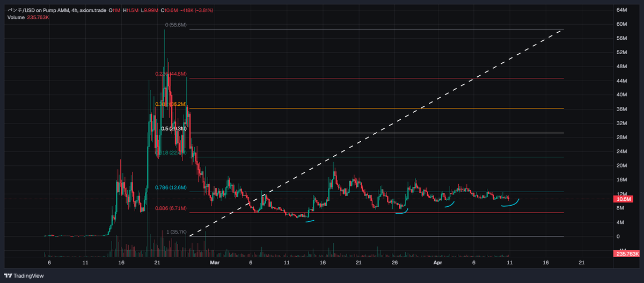This screenshot has height=283, width=644.
Task: Click the L9.99M low value in legend
Action: [x=150, y=10]
